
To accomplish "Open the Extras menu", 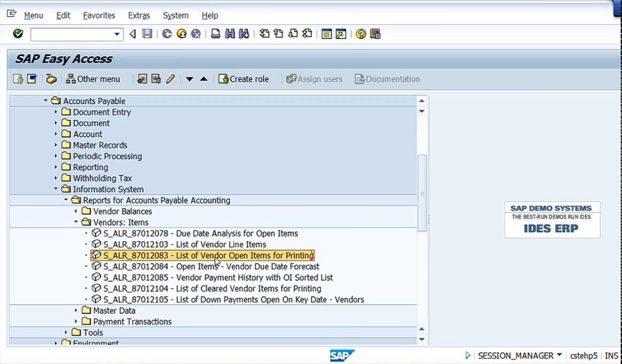I will tap(139, 16).
